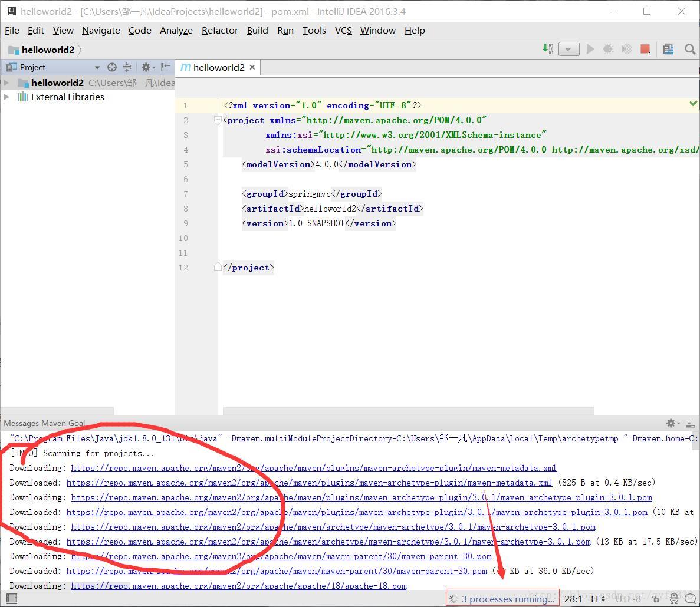This screenshot has height=607, width=700.
Task: Open the File menu
Action: tap(12, 30)
